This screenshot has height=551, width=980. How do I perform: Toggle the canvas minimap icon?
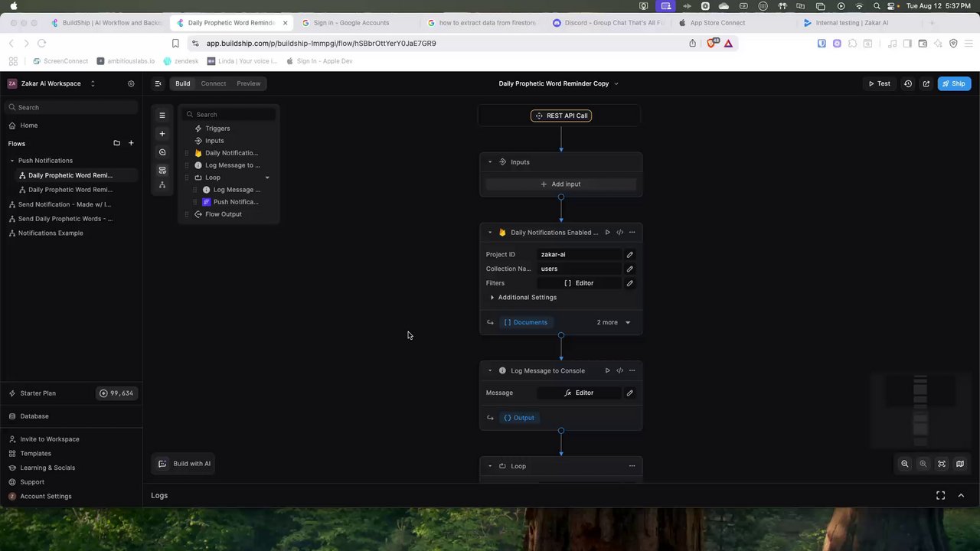tap(959, 464)
